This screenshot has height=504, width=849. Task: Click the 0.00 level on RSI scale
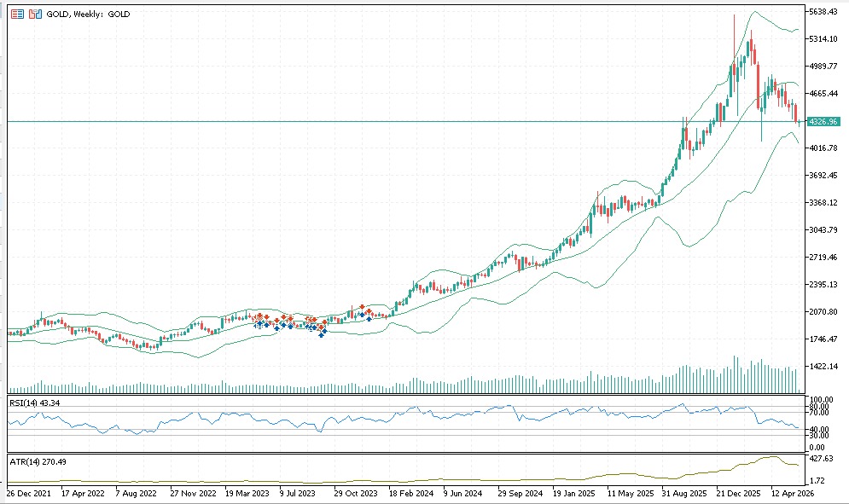(x=817, y=447)
